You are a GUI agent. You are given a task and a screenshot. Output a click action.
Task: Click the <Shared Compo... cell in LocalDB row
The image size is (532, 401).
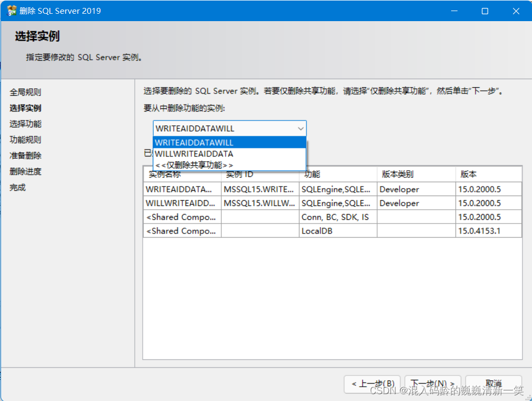click(x=182, y=231)
